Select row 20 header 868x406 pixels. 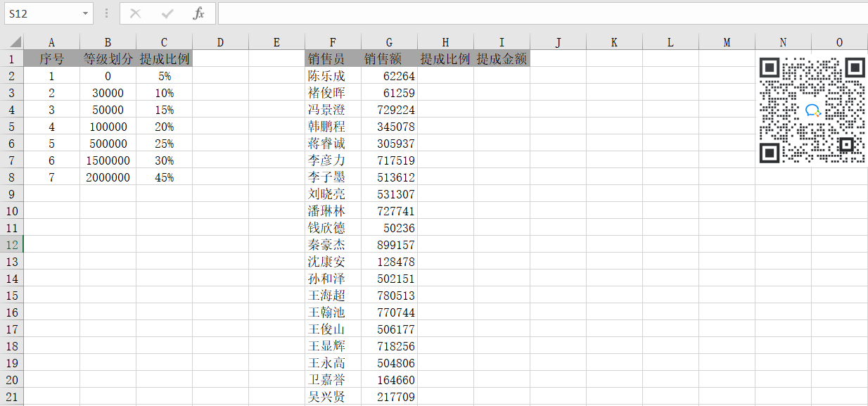(x=12, y=380)
